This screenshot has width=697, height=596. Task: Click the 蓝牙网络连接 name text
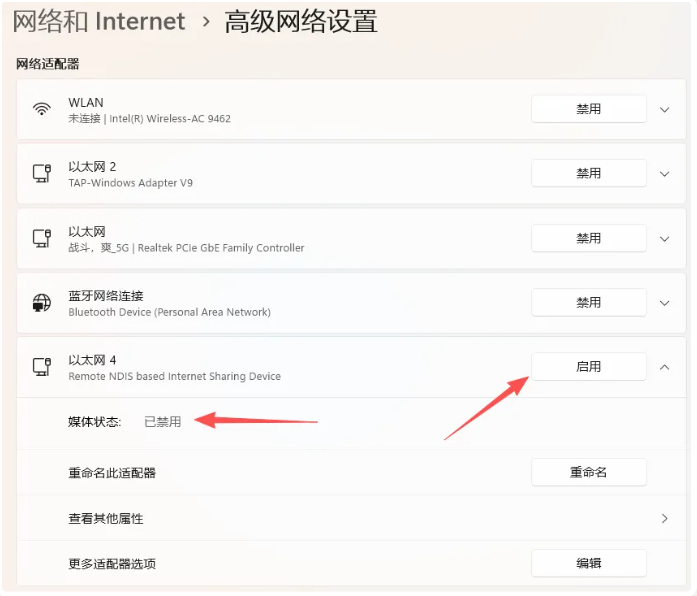[x=106, y=296]
